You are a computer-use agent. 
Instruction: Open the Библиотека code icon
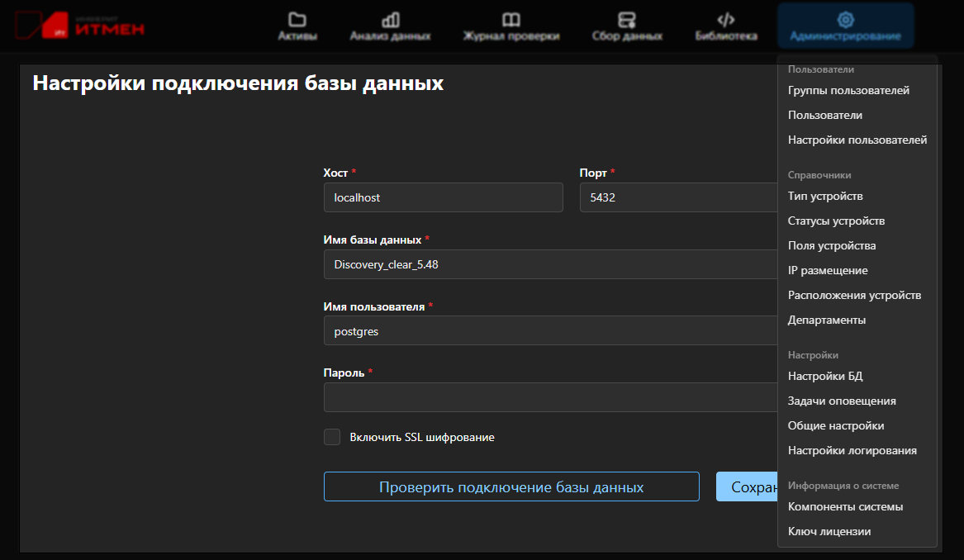click(726, 20)
